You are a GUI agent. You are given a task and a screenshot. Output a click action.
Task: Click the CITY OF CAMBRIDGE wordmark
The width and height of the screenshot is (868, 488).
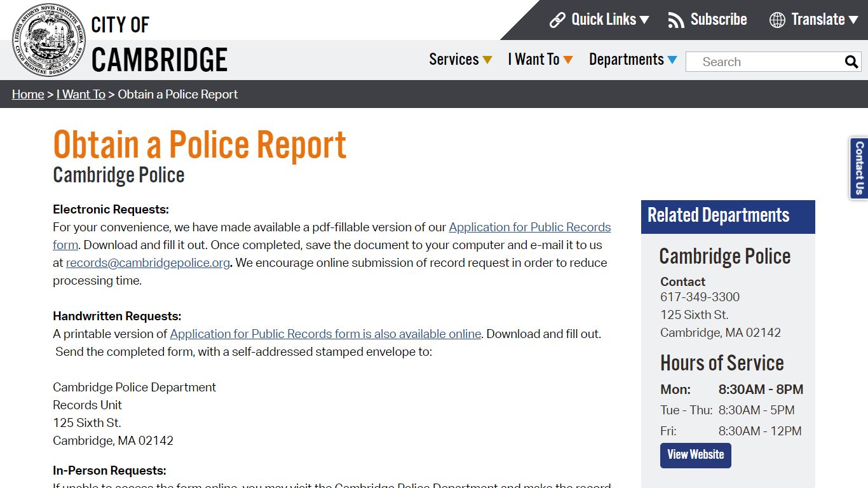[159, 44]
